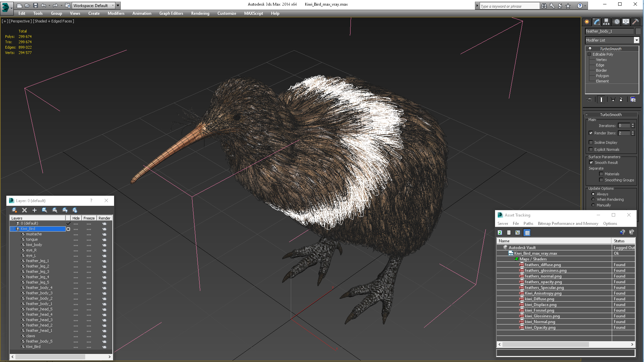Select When Rendering update option
This screenshot has height=362, width=644.
tap(593, 199)
